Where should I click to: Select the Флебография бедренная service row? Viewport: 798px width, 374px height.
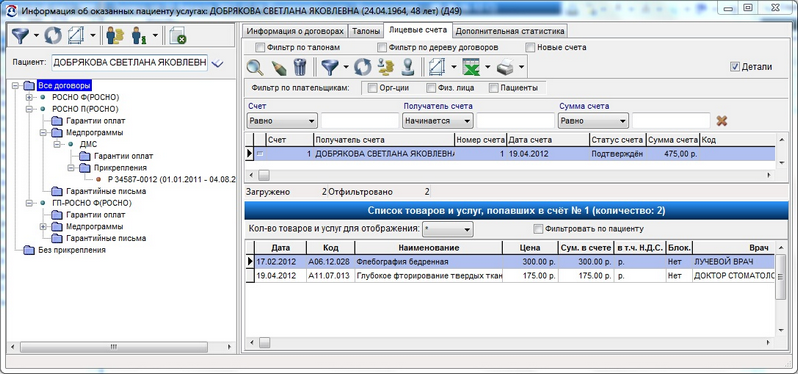[510, 262]
